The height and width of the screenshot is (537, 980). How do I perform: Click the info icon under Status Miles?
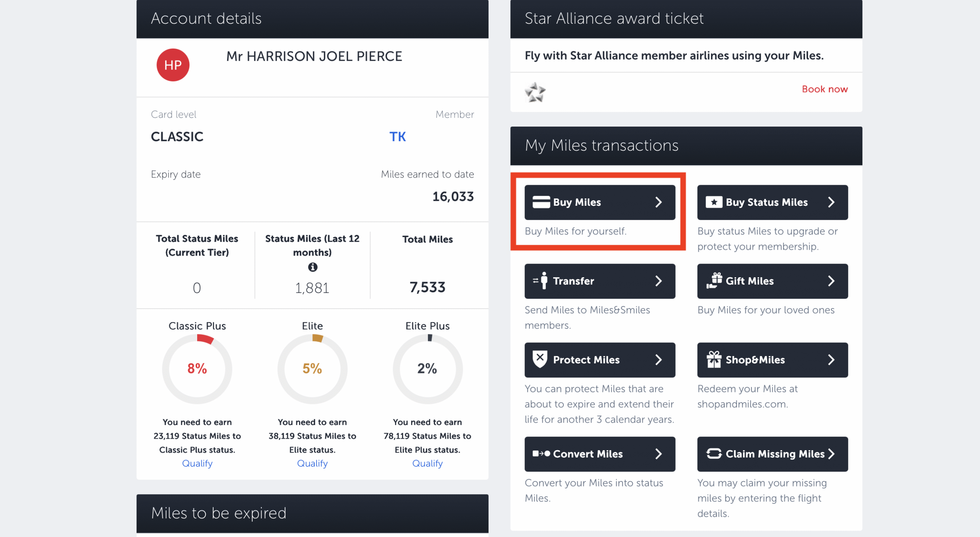click(312, 267)
